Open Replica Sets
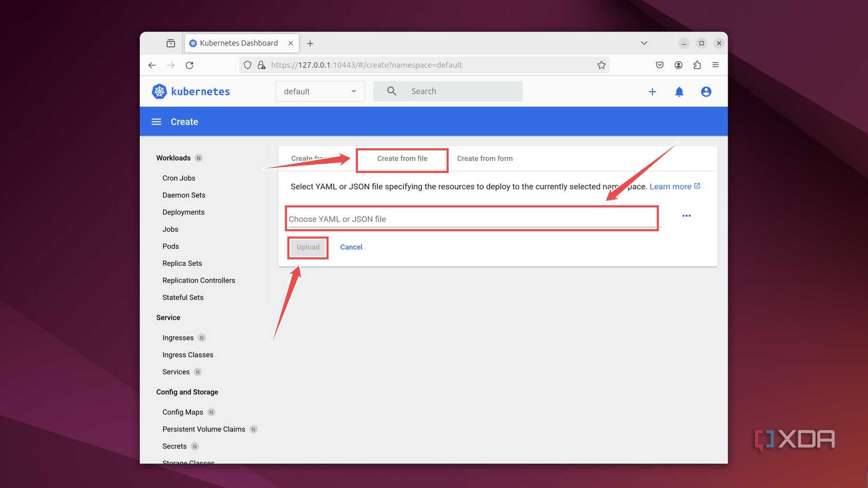Viewport: 868px width, 488px height. (x=182, y=263)
